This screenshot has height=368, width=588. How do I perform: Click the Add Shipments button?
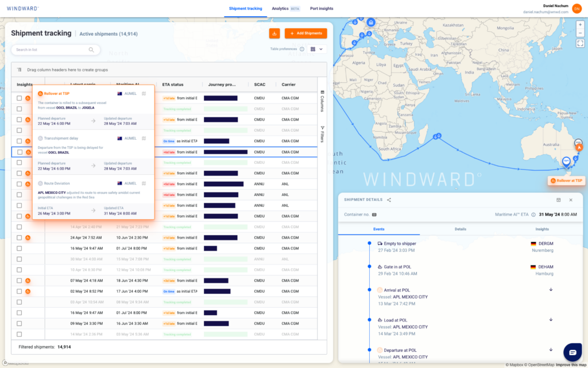(305, 33)
